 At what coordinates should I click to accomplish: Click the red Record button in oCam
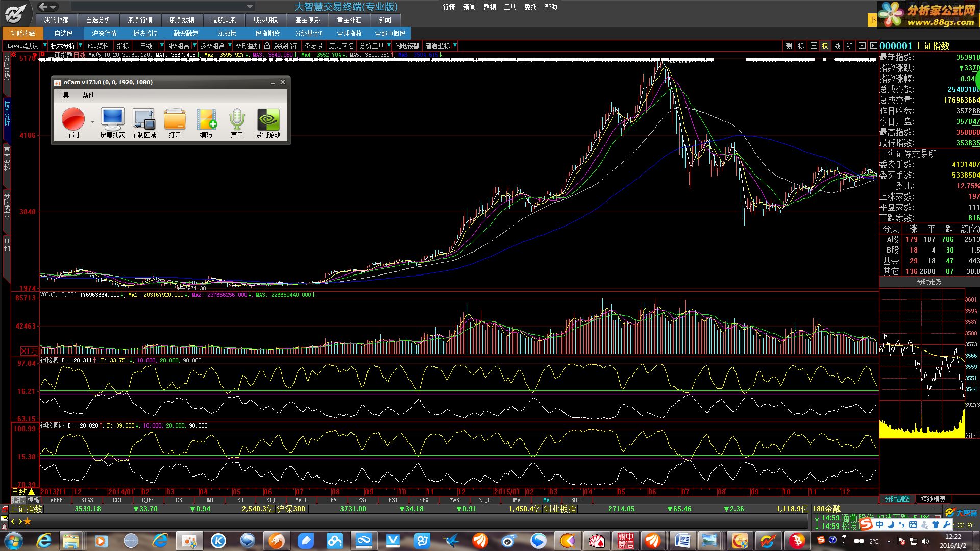coord(73,119)
